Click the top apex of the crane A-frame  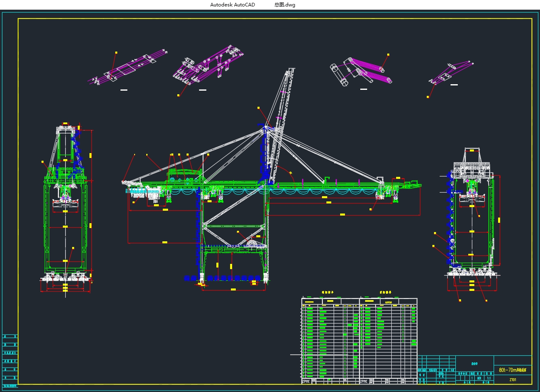pos(265,128)
